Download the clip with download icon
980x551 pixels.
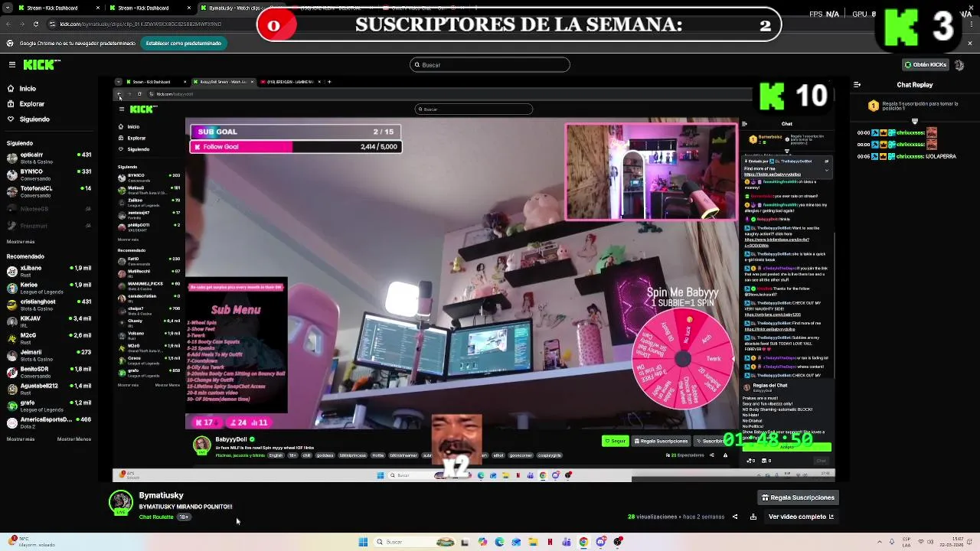tap(753, 517)
